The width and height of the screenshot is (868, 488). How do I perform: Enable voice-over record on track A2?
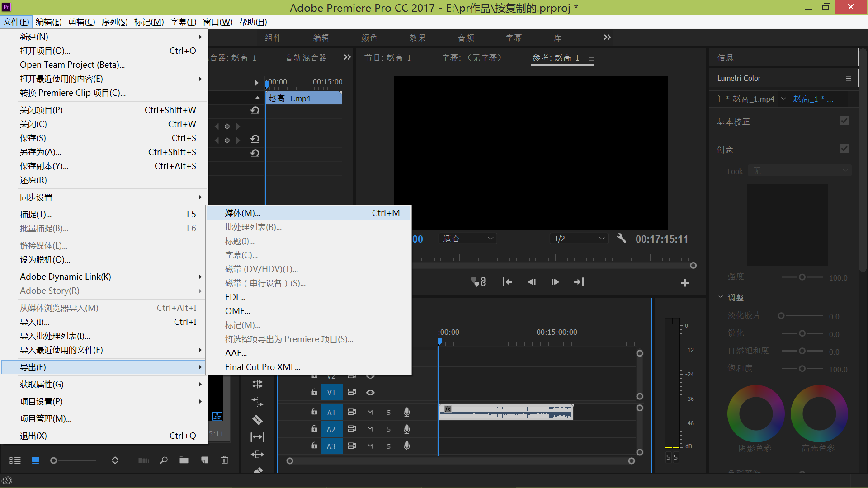click(x=407, y=429)
